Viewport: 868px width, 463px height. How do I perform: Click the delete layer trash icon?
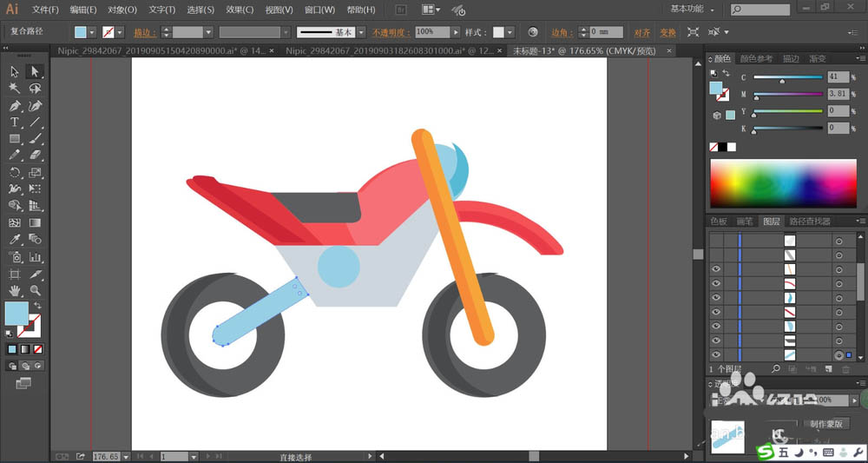click(x=845, y=369)
